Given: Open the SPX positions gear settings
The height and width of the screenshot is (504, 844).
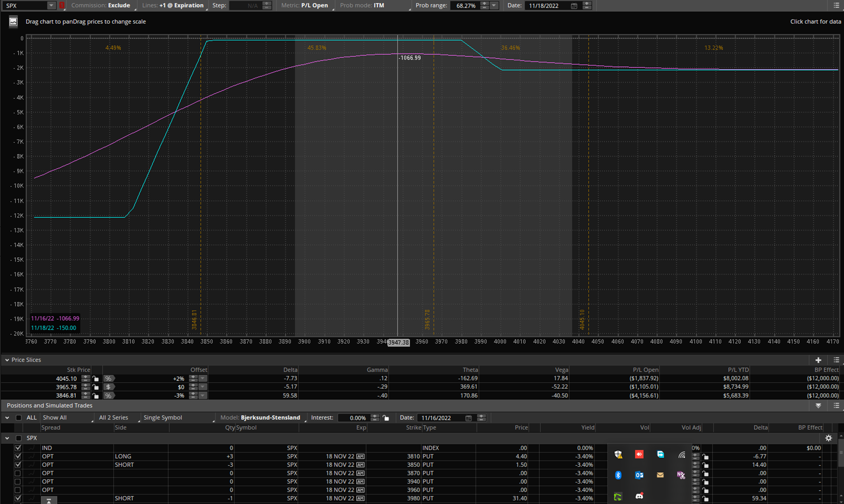Looking at the screenshot, I should [828, 438].
